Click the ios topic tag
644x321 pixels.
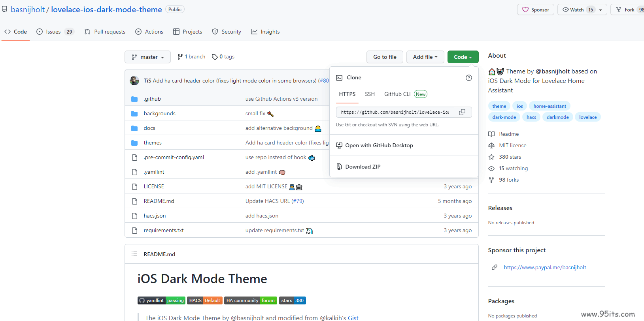[x=519, y=106]
